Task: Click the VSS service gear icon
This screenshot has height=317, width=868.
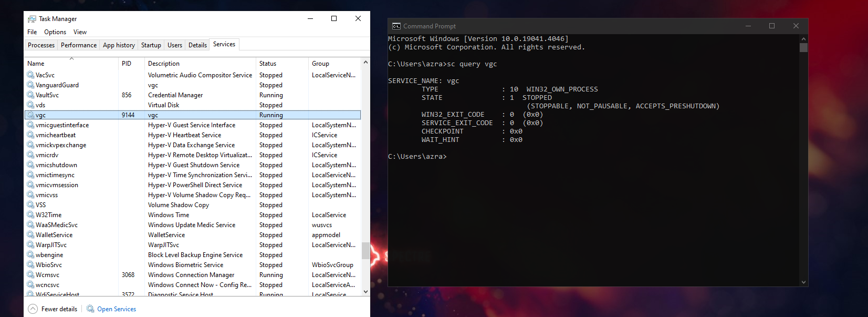Action: tap(30, 205)
